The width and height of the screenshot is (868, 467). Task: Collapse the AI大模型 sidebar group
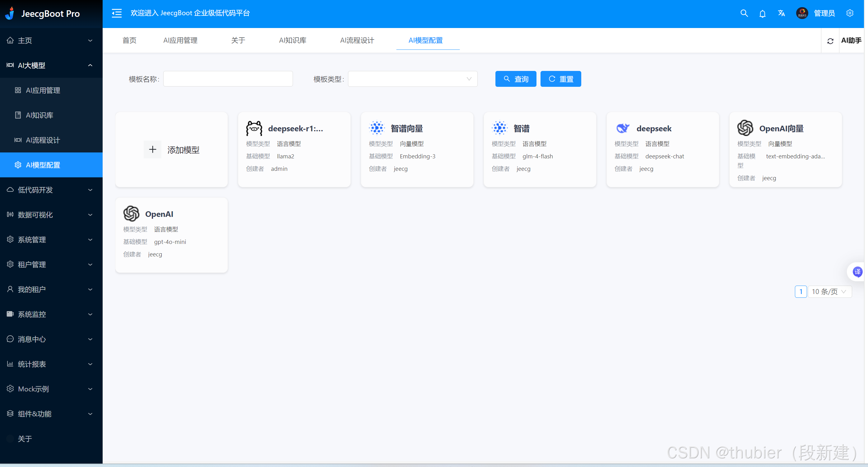click(x=51, y=65)
